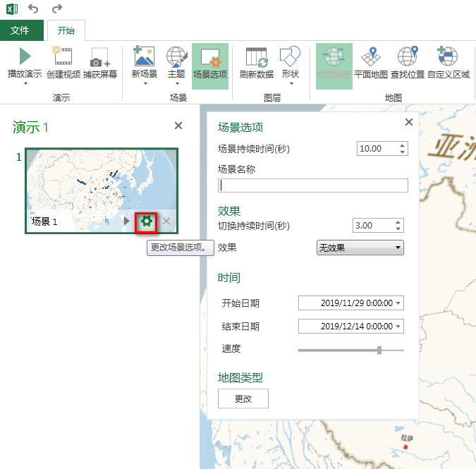Viewport: 476px width, 469px height.
Task: Open the 开始日期 date picker
Action: (398, 303)
